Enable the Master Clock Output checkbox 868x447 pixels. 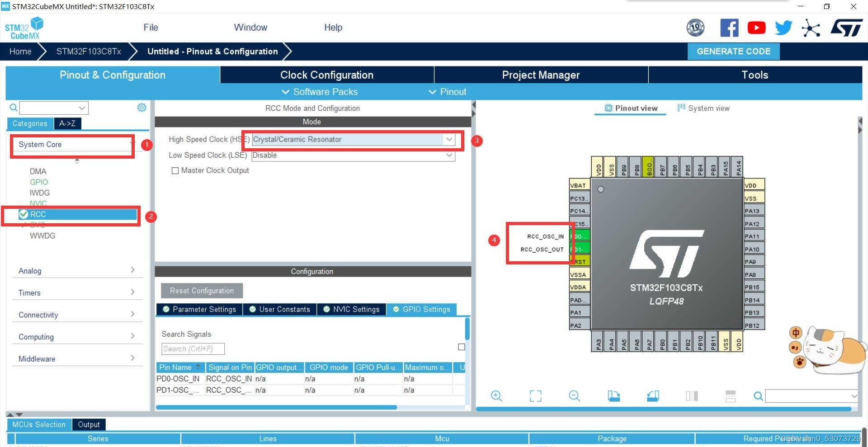175,171
